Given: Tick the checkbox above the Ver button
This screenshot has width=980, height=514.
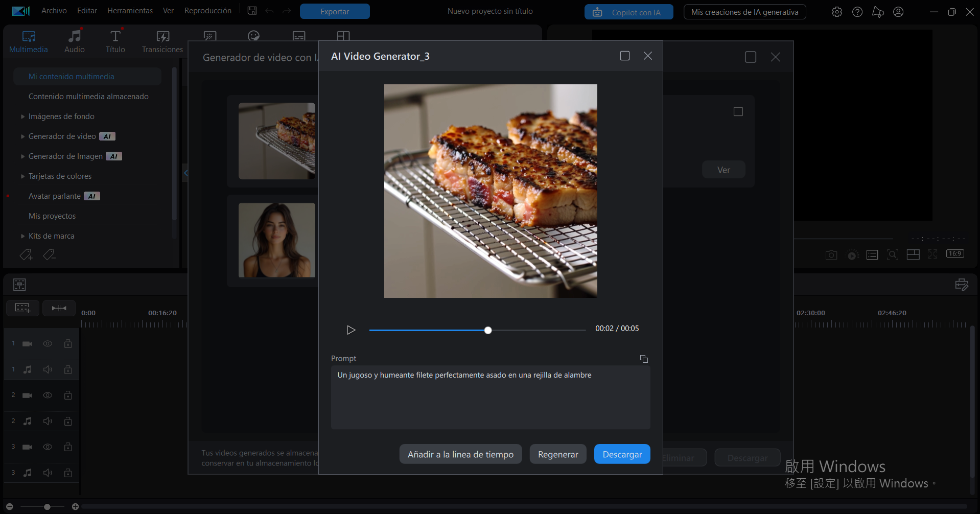Looking at the screenshot, I should click(x=738, y=111).
